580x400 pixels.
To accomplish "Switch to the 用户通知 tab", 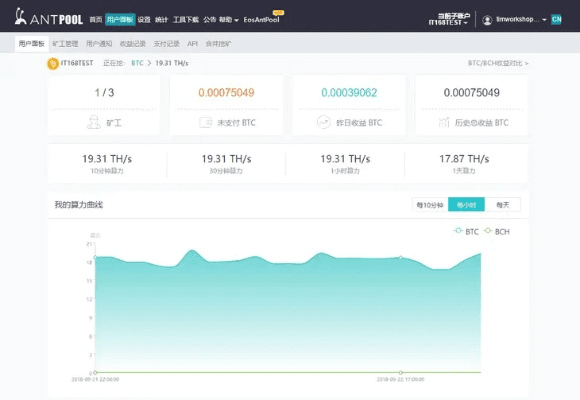I will 99,44.
